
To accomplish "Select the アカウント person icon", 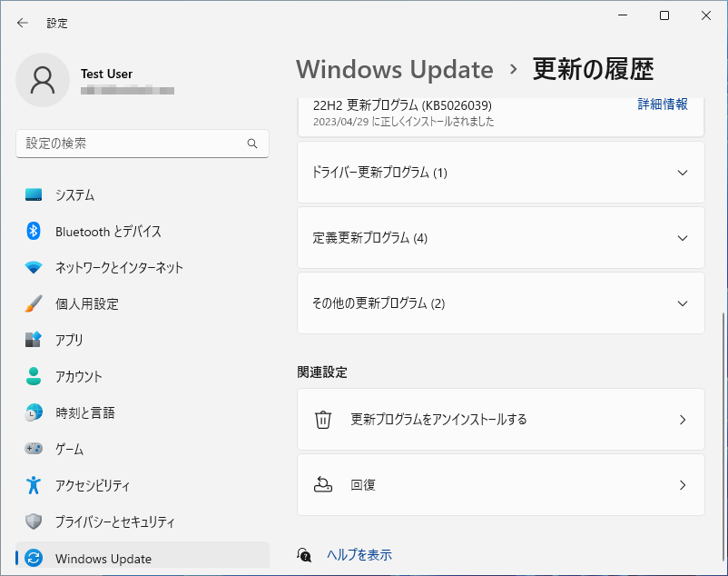I will (31, 376).
